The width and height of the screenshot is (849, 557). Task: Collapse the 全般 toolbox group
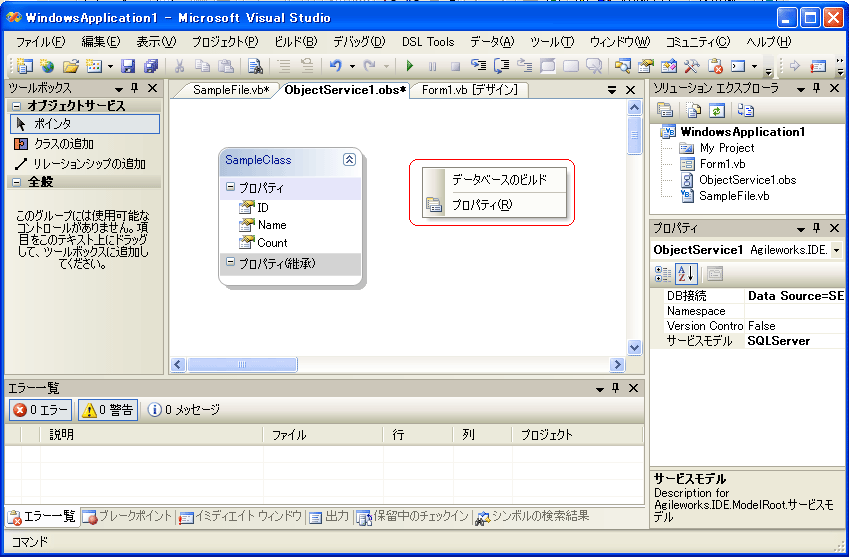[17, 182]
